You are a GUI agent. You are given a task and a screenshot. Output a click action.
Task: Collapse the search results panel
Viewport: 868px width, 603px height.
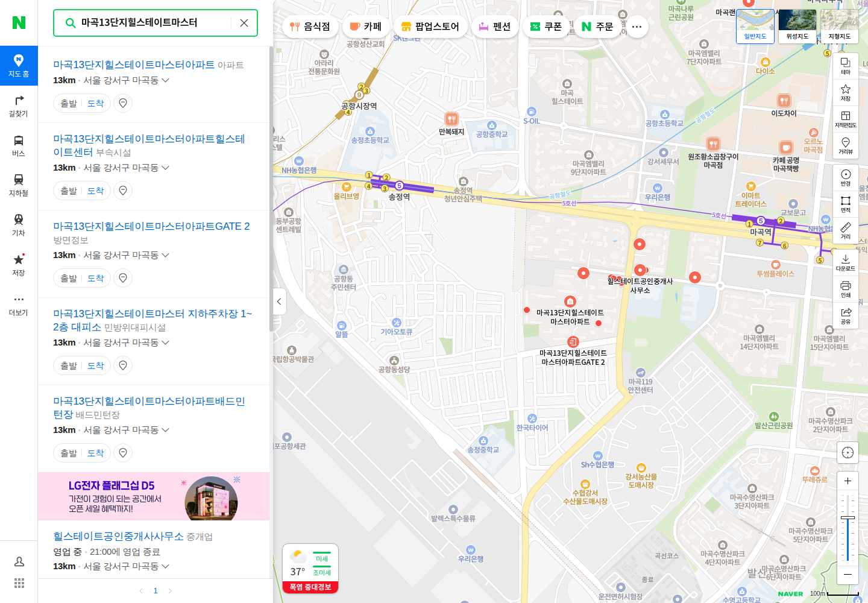[x=279, y=301]
